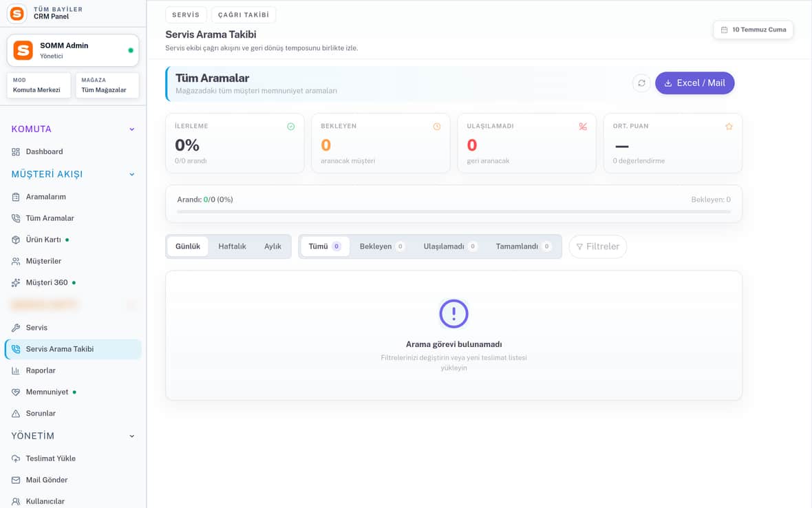Open Servis via its wrench icon
This screenshot has width=812, height=508.
[16, 328]
